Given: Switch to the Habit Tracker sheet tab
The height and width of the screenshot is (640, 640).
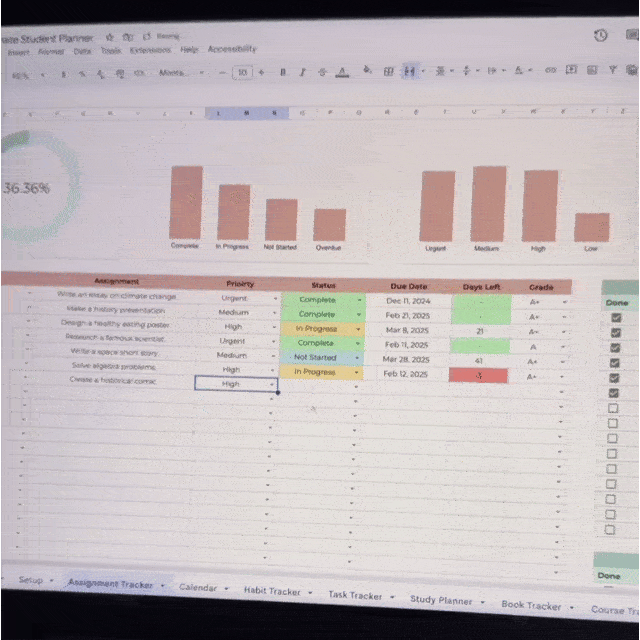Looking at the screenshot, I should pos(272,592).
